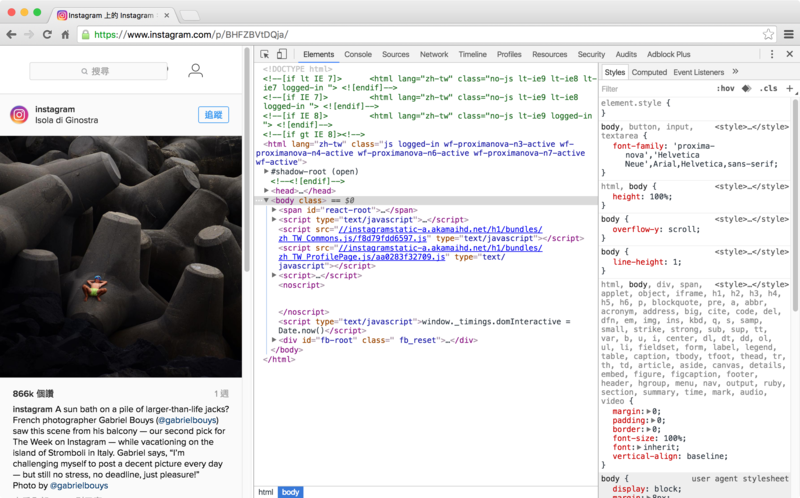Click the Styles pane scrollbar
This screenshot has height=498, width=800.
(x=795, y=204)
